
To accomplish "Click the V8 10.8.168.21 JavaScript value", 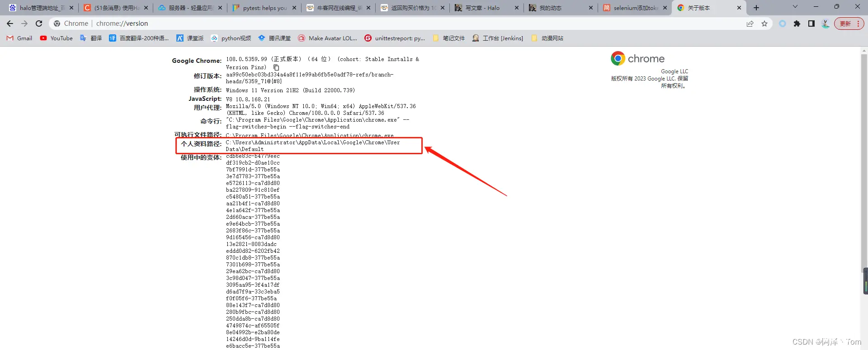I will pyautogui.click(x=248, y=99).
